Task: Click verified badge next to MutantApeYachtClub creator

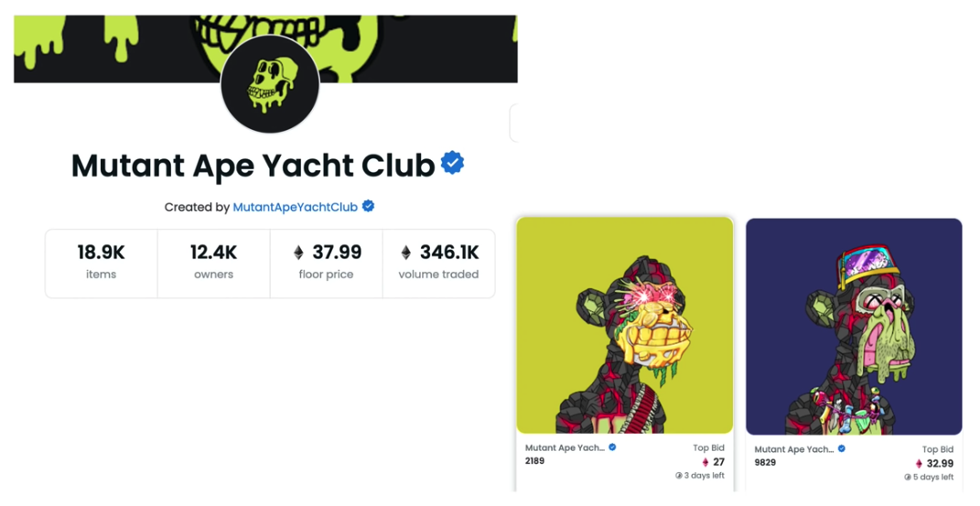Action: click(x=368, y=206)
